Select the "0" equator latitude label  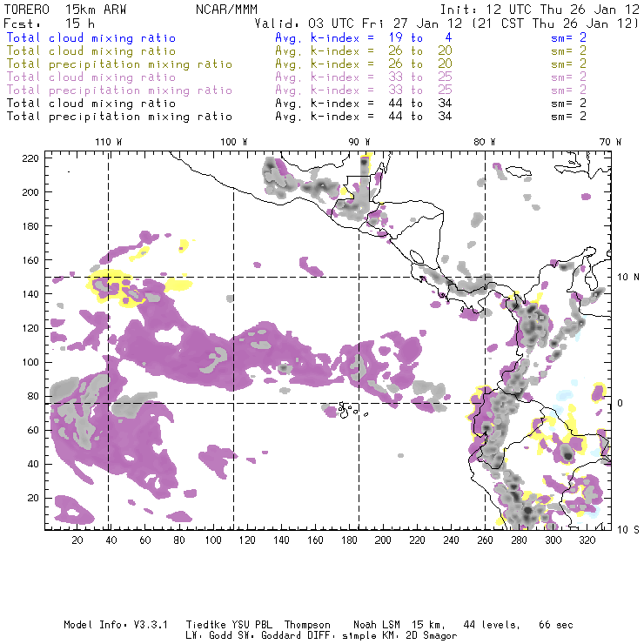621,403
